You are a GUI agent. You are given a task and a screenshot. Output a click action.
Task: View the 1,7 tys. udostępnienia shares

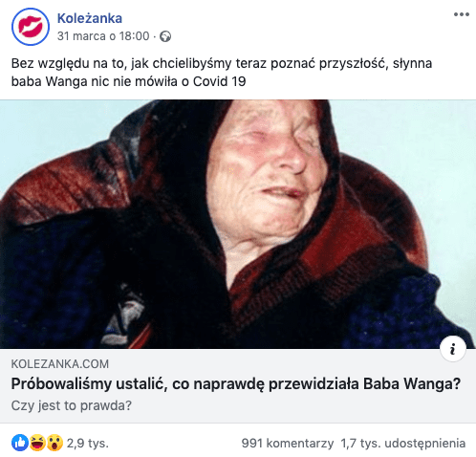403,443
